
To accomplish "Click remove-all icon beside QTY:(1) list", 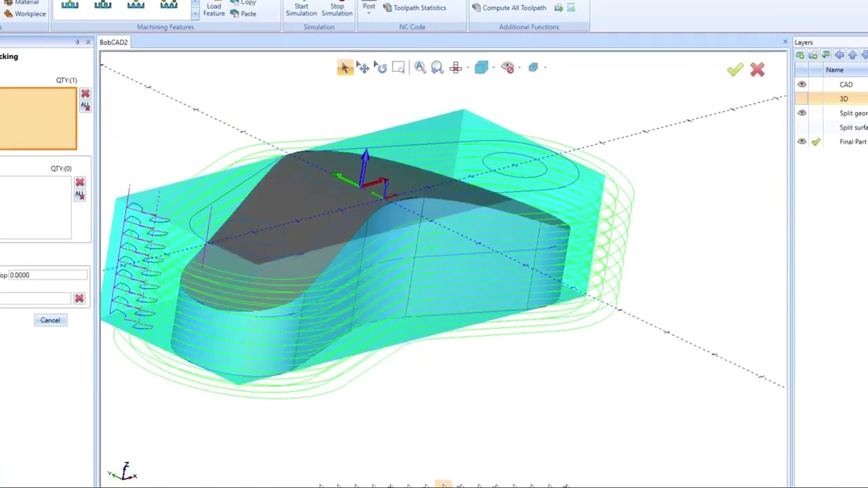I will [x=85, y=106].
